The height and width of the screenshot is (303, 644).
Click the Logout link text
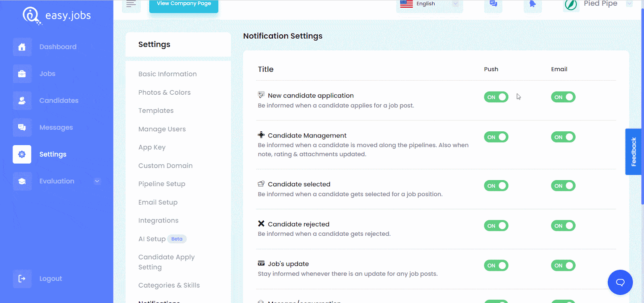tap(51, 279)
